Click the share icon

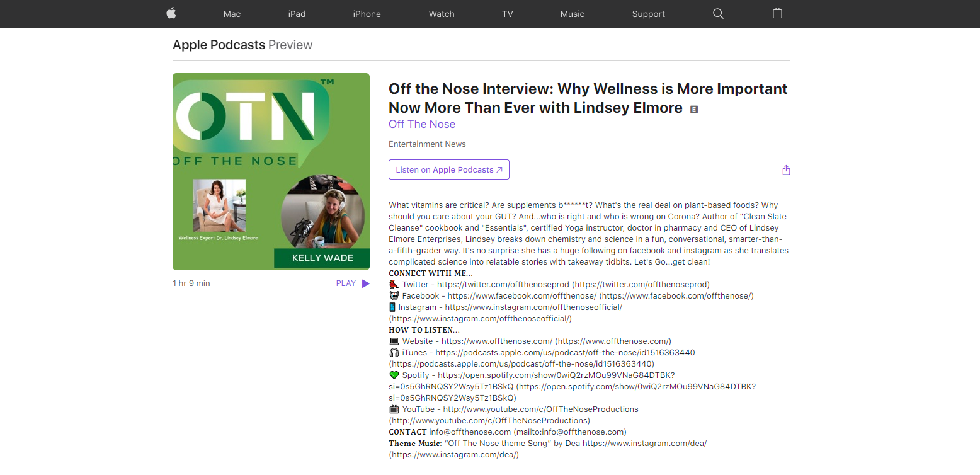[x=786, y=170]
